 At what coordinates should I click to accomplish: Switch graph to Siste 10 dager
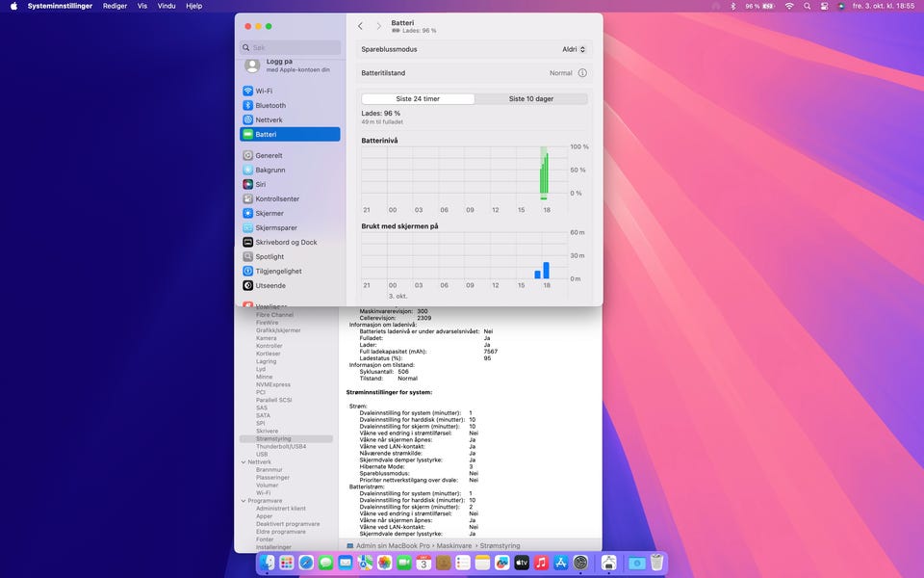point(530,98)
